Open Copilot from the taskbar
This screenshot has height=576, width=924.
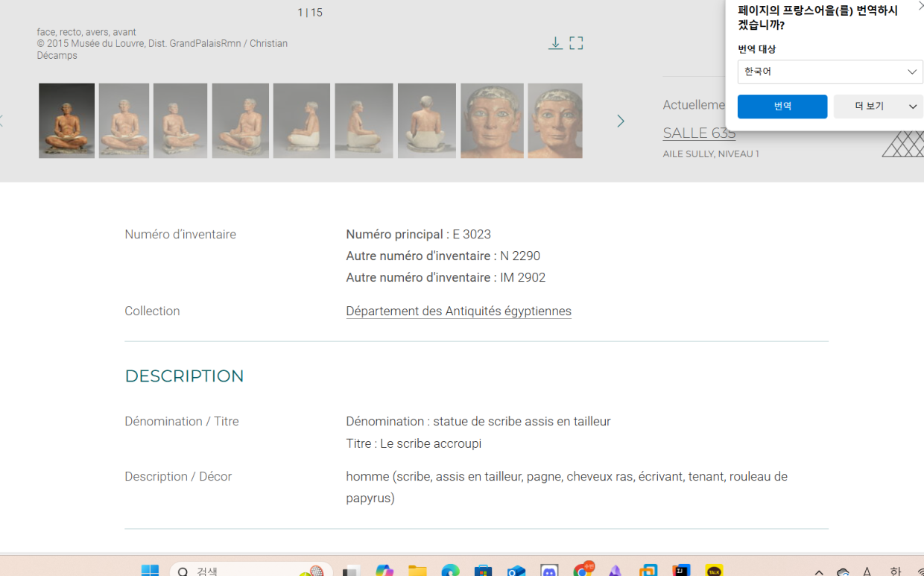click(385, 571)
